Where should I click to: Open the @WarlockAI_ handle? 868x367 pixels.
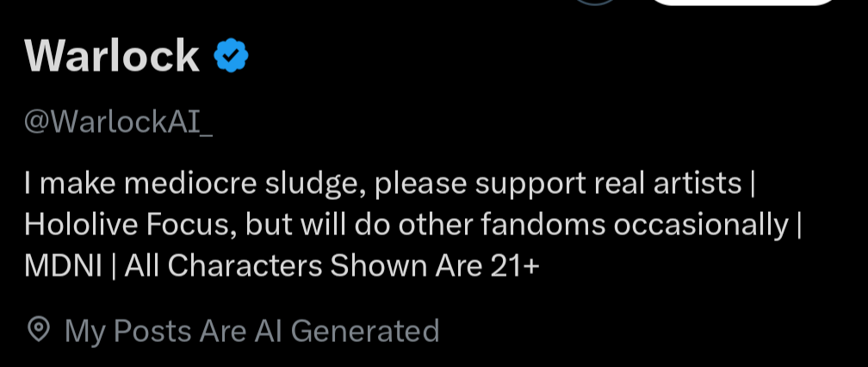[x=119, y=122]
